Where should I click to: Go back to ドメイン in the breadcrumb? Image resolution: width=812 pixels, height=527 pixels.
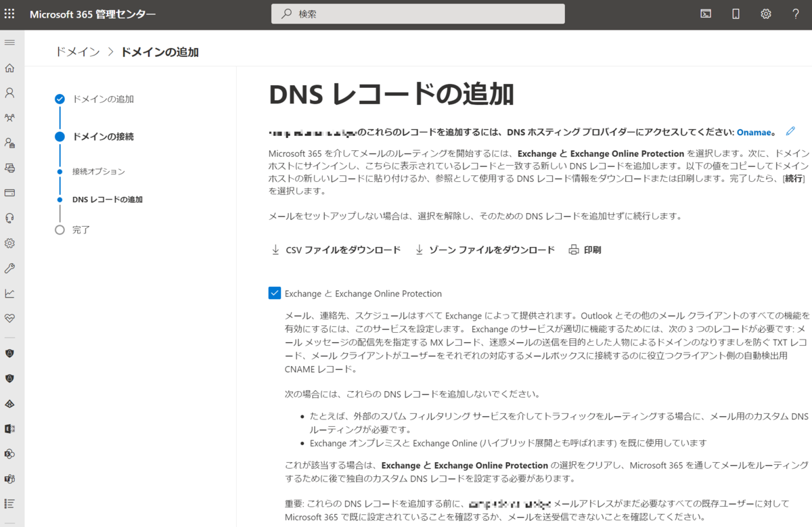click(78, 52)
